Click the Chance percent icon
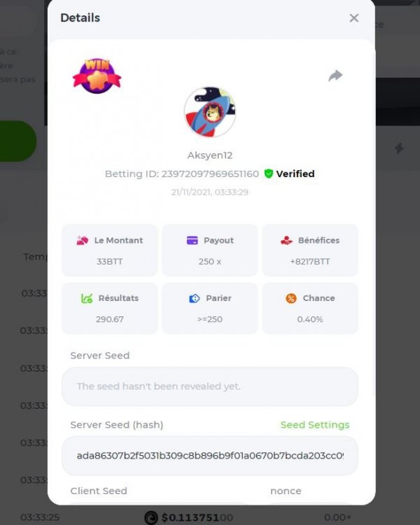This screenshot has width=420, height=525. (291, 298)
